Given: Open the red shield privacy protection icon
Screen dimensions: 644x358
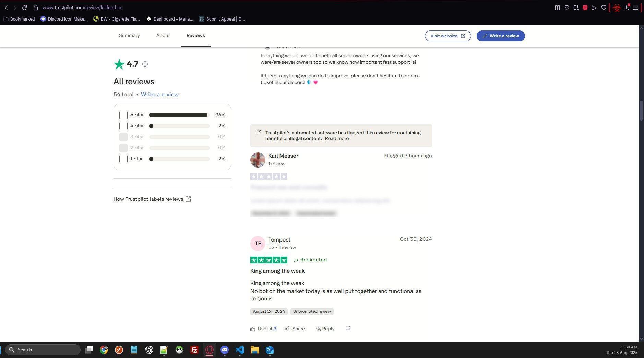Looking at the screenshot, I should pyautogui.click(x=585, y=8).
